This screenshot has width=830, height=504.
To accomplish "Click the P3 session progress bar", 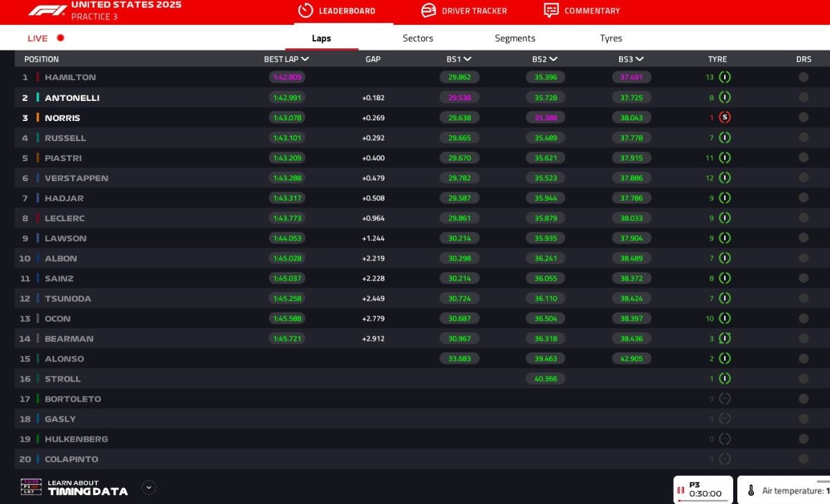I will 703,500.
